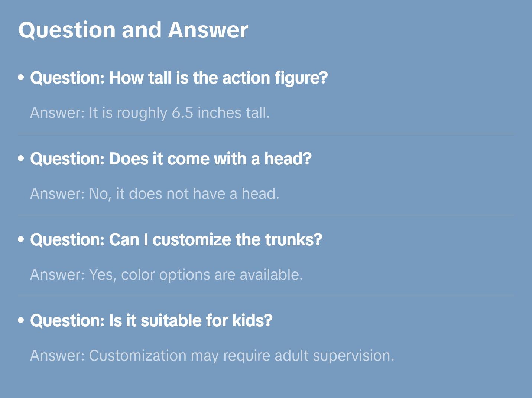This screenshot has width=532, height=398.
Task: Expand the "Does it come with a head?" question
Action: click(171, 159)
